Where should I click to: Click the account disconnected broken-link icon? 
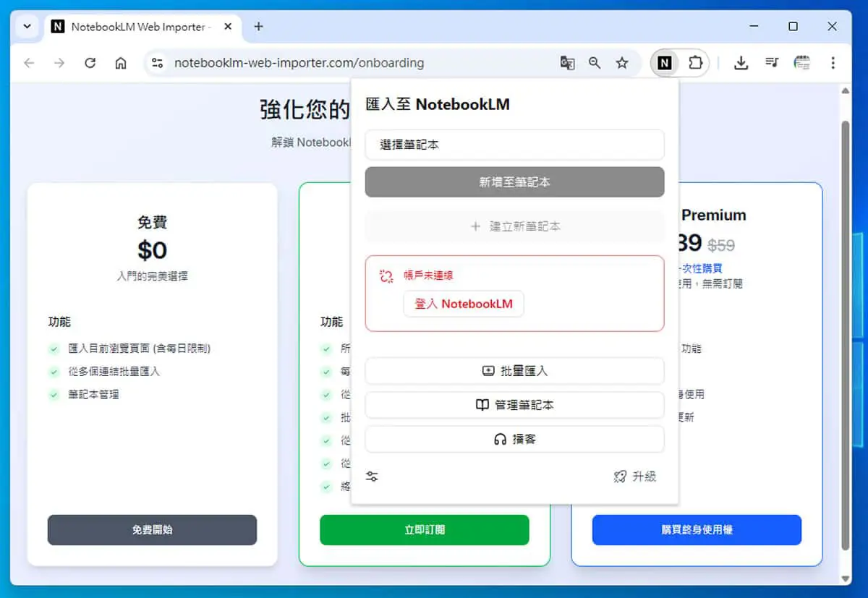click(386, 275)
